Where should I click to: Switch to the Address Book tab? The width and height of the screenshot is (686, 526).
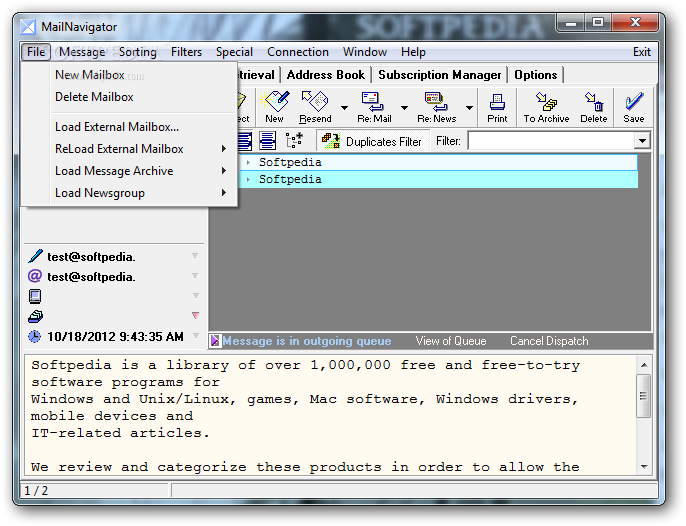(326, 75)
